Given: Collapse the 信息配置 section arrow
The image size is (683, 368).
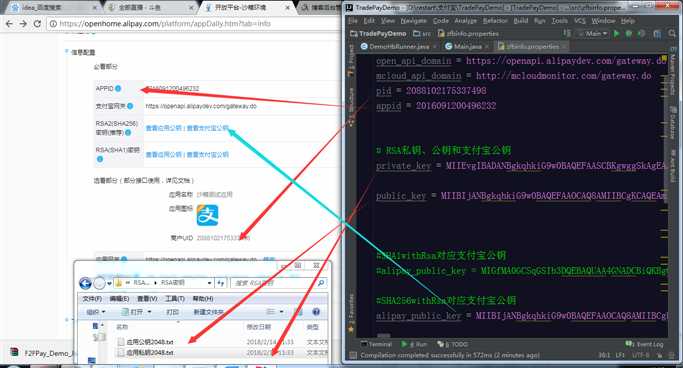Looking at the screenshot, I should click(67, 52).
